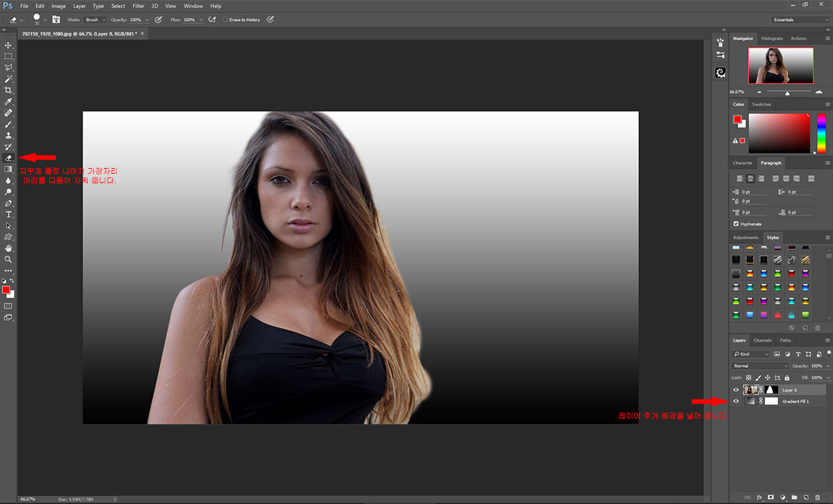Open the eraser Mode dropdown
Viewport: 833px width, 504px height.
[x=96, y=20]
